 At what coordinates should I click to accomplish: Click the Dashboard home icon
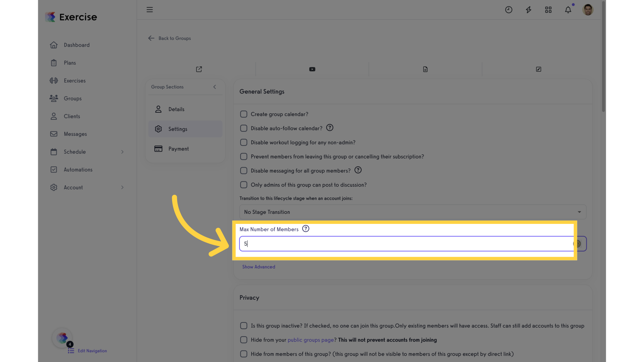(x=54, y=45)
